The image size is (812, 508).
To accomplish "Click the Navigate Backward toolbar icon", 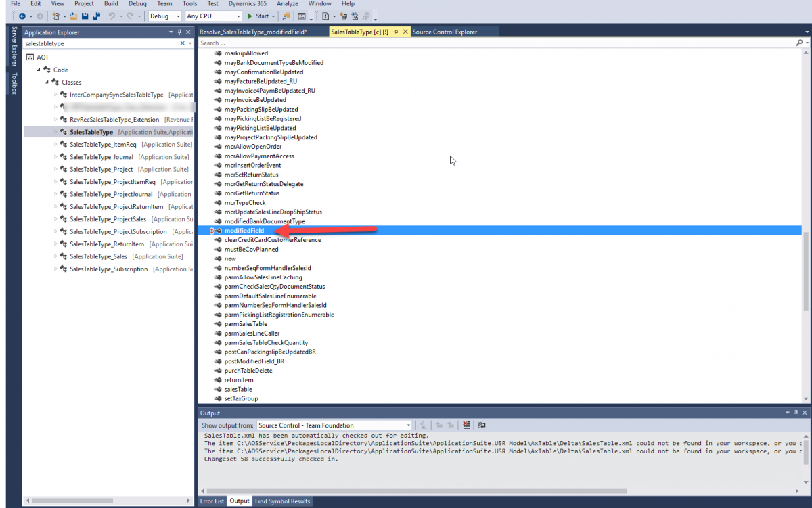I will point(22,16).
